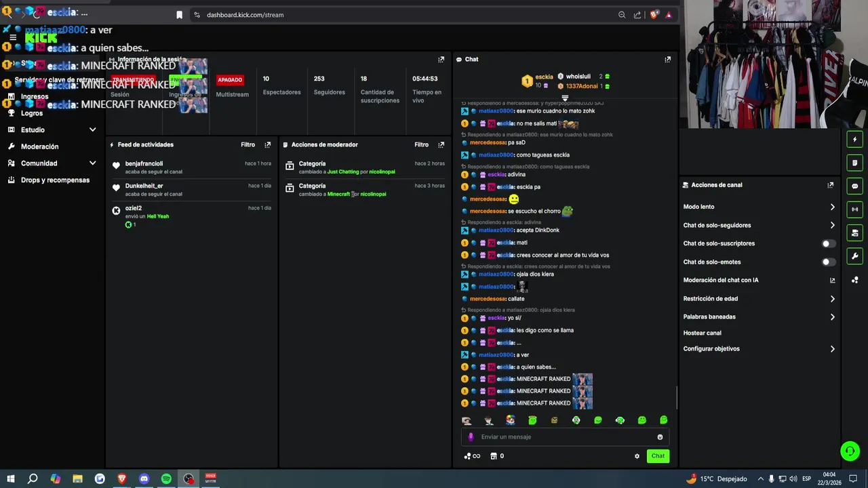
Task: Open Restricción de edad options
Action: click(759, 298)
